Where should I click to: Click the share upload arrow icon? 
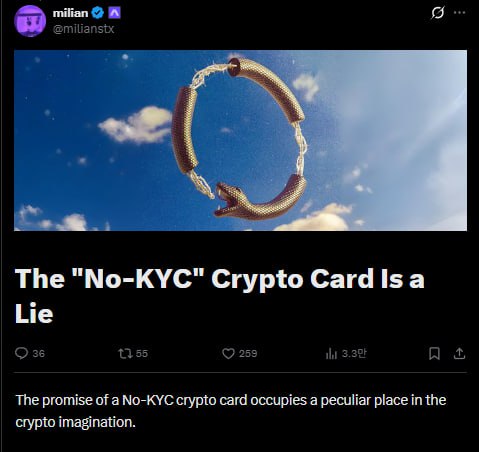pyautogui.click(x=459, y=353)
